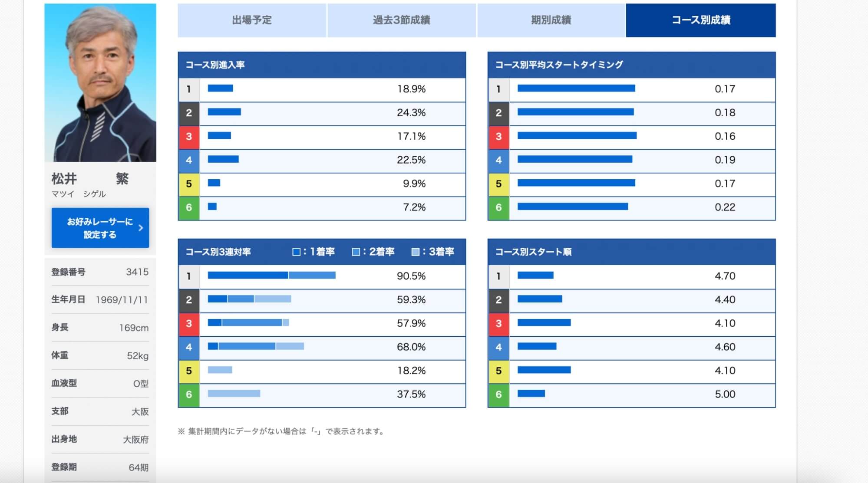The image size is (868, 483).
Task: Click the 登録番号 3415 row
Action: pos(100,272)
